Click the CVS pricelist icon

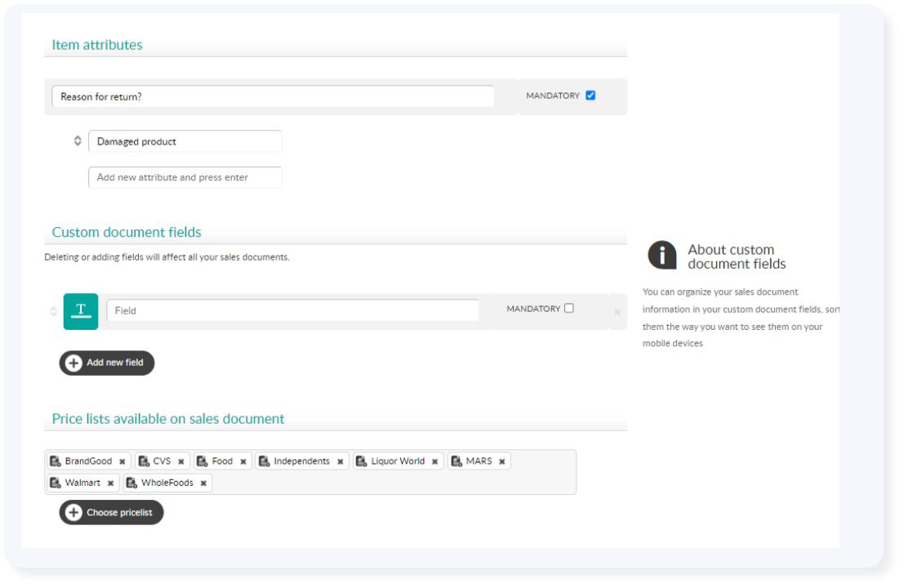pos(144,461)
